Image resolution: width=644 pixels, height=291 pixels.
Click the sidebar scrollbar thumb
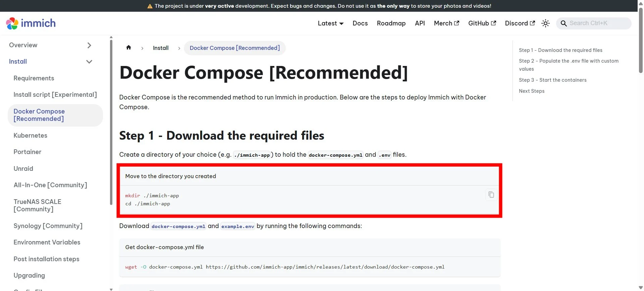(111, 122)
